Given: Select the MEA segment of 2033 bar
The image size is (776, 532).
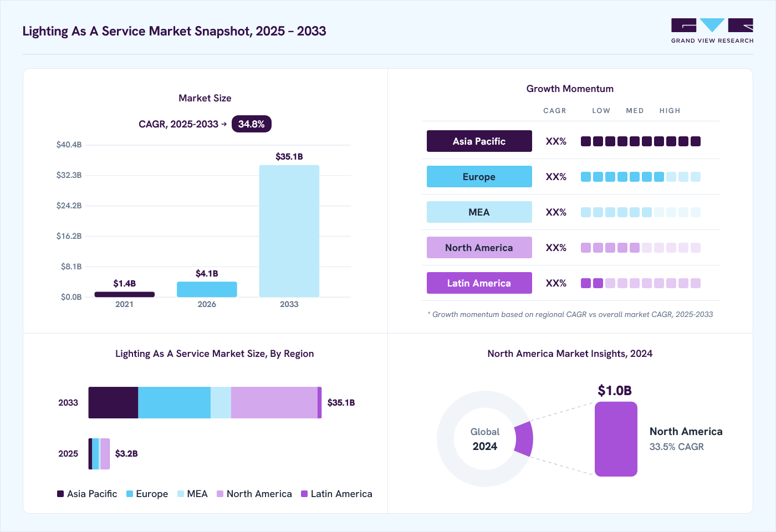Looking at the screenshot, I should click(221, 402).
